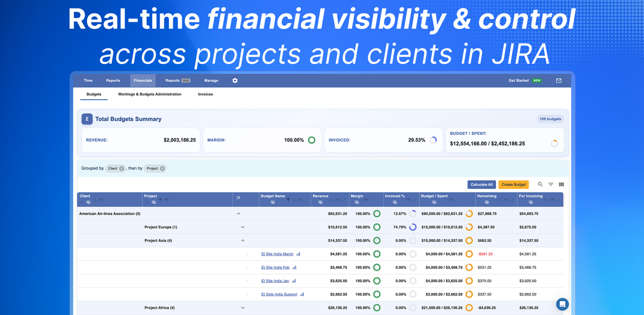Open the mail envelope icon
This screenshot has width=644, height=315.
[558, 81]
